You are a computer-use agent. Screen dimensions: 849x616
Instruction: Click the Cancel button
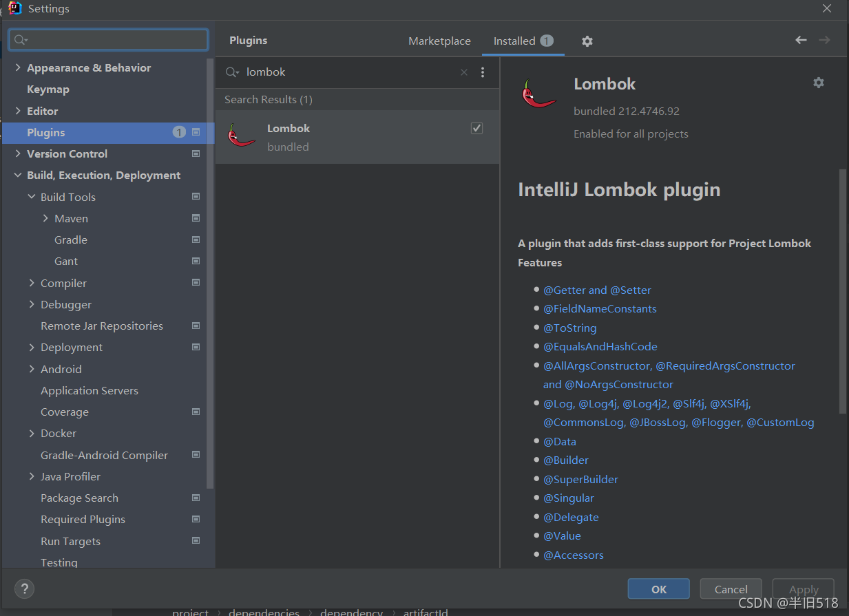(731, 589)
